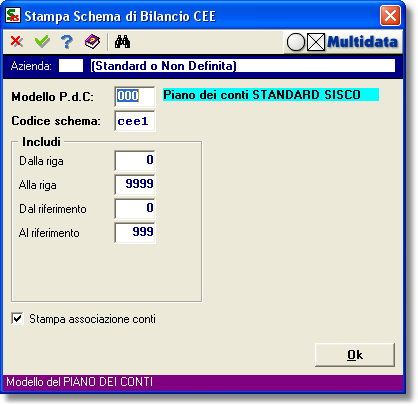Click the Sisco application icon in title bar
The image size is (418, 406).
pos(13,15)
